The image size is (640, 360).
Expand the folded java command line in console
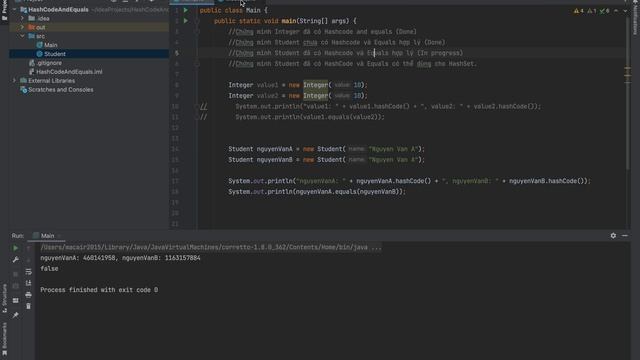point(211,247)
